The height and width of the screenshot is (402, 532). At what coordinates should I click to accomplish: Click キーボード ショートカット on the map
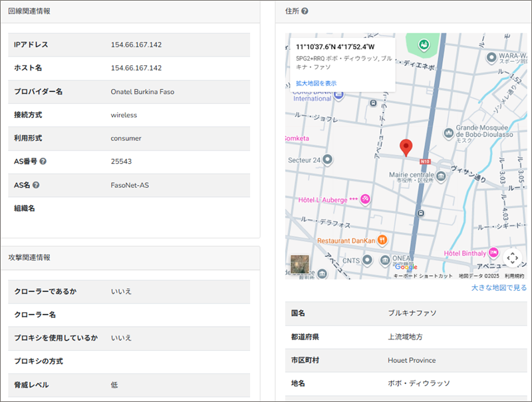[x=423, y=276]
